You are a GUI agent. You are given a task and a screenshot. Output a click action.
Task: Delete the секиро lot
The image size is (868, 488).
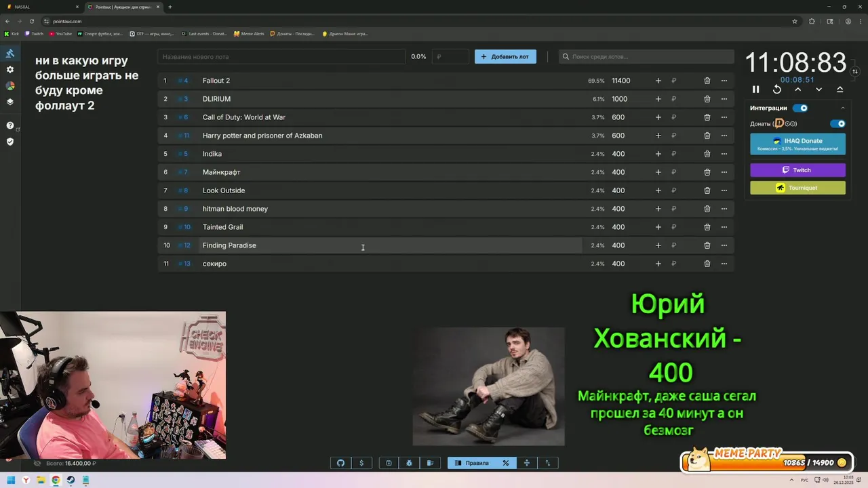tap(707, 264)
